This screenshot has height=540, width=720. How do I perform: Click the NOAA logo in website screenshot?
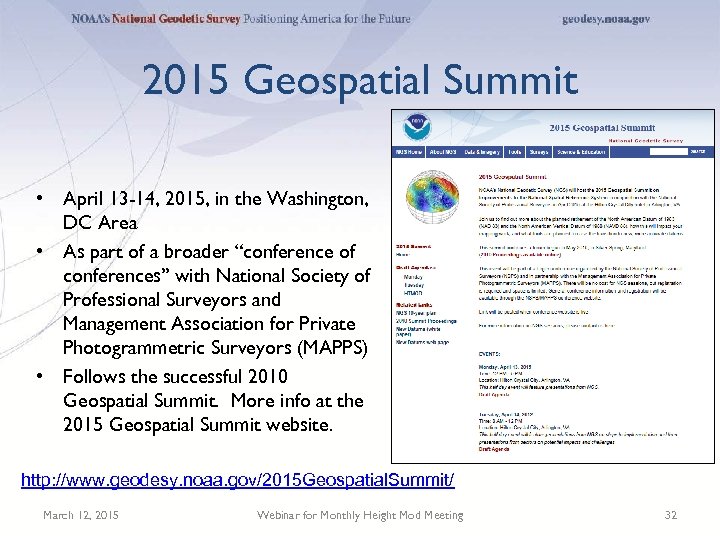coord(417,127)
